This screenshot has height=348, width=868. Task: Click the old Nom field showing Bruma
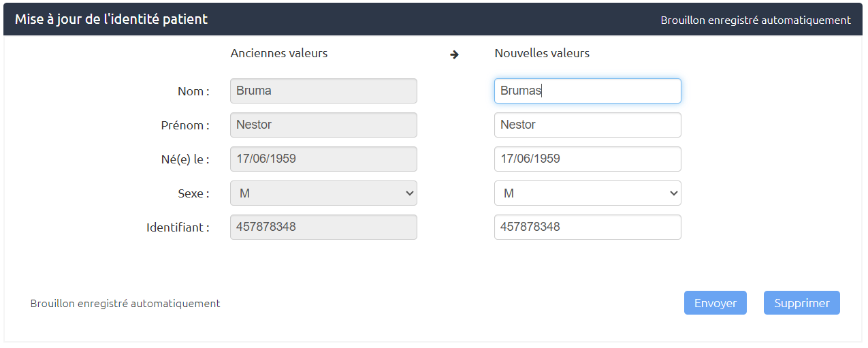pyautogui.click(x=324, y=91)
